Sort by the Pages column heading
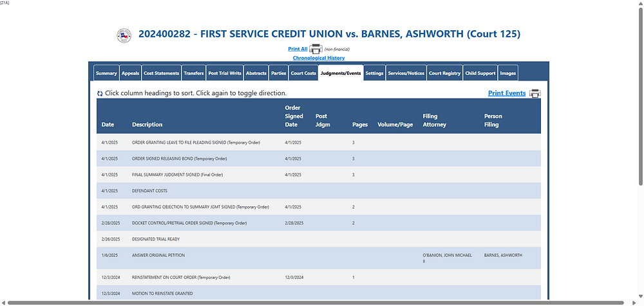The height and width of the screenshot is (306, 644). click(360, 124)
